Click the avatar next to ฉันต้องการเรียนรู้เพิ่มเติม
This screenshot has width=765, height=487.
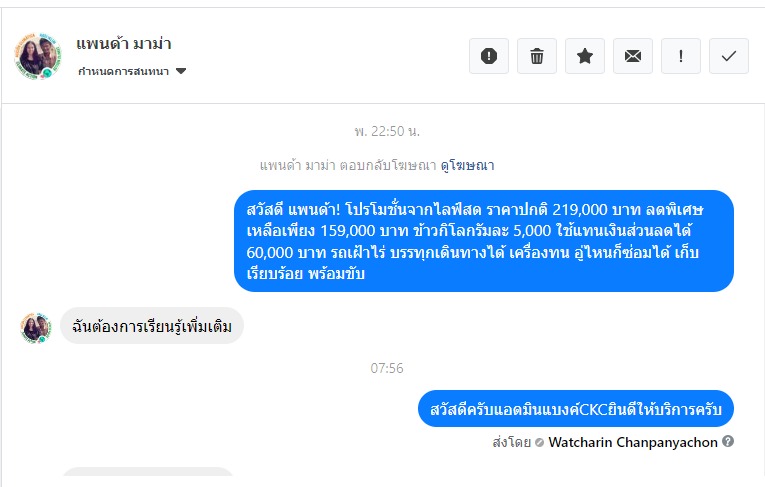36,328
